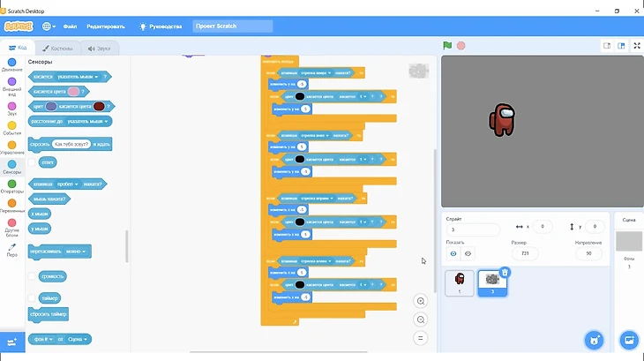Viewport: 644px width, 361px height.
Task: Switch to small stage layout
Action: pyautogui.click(x=607, y=46)
